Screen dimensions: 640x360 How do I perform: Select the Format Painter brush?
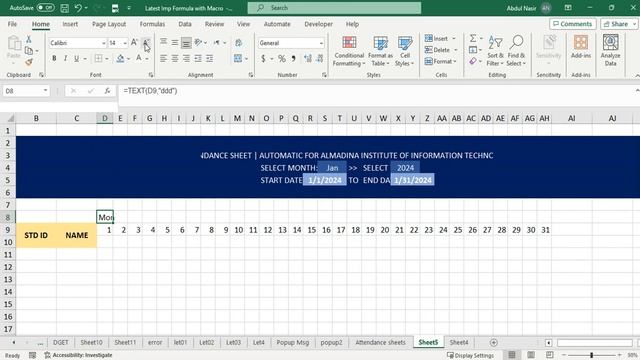[x=29, y=62]
